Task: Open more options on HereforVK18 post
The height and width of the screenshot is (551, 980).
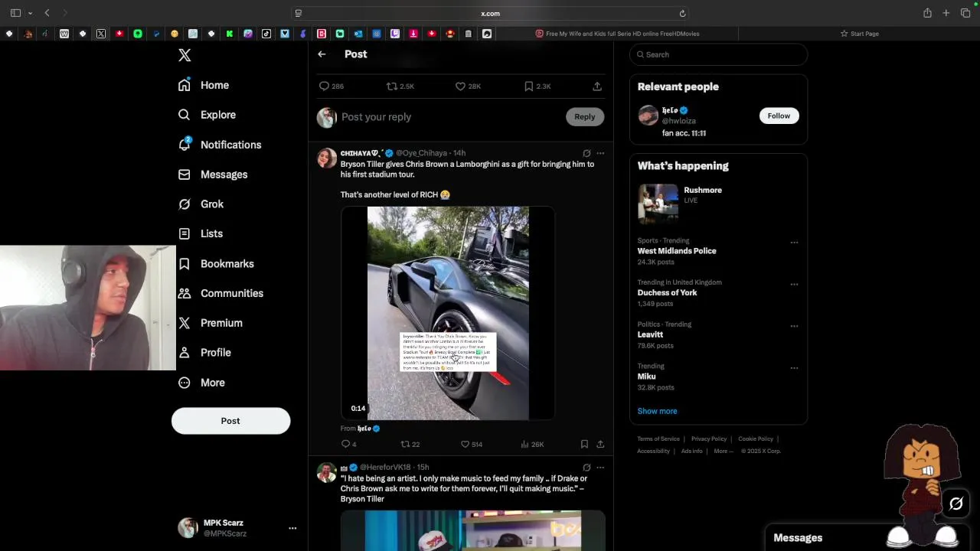Action: tap(600, 467)
